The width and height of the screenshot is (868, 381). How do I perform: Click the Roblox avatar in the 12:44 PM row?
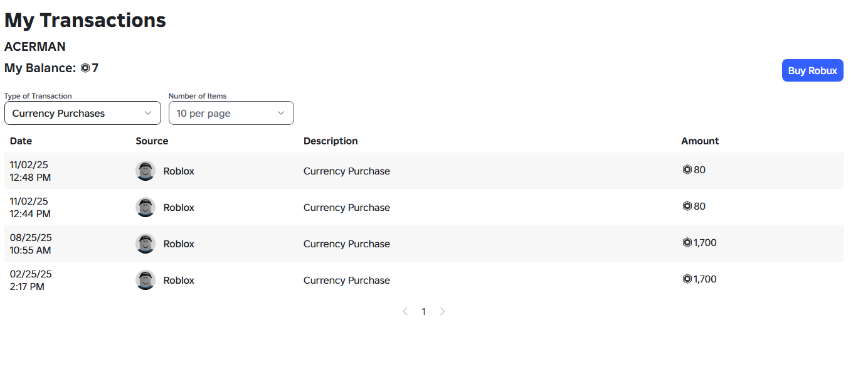(146, 207)
